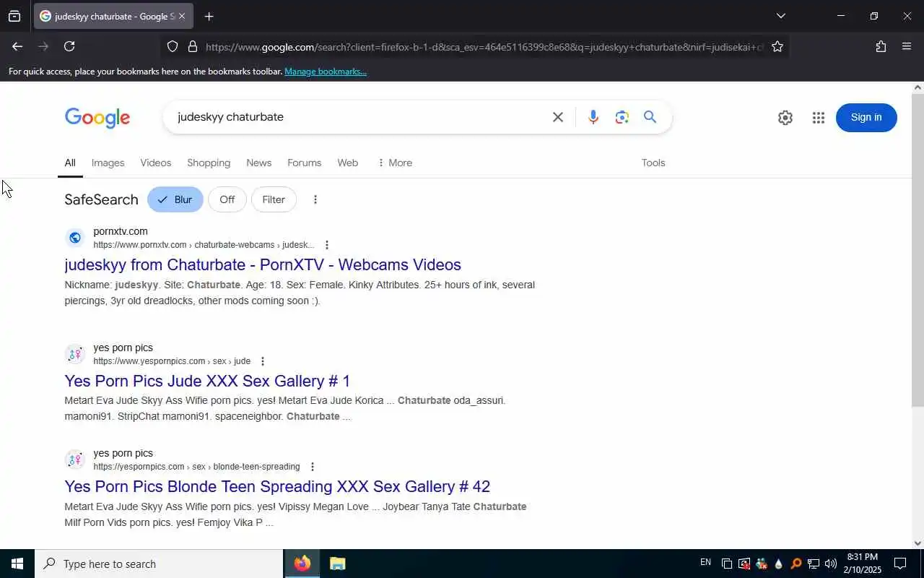
Task: Show site info via the padlock icon
Action: coord(192,47)
